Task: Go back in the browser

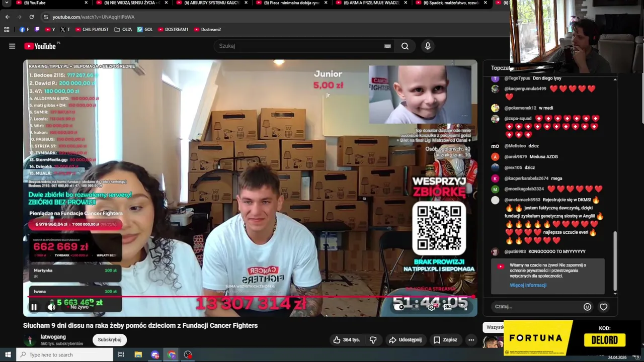Action: [7, 17]
